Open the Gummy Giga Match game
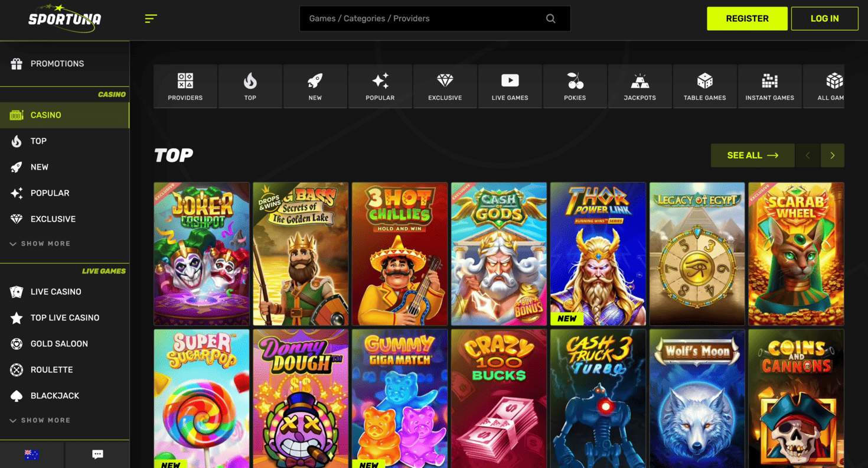This screenshot has width=868, height=468. [400, 399]
